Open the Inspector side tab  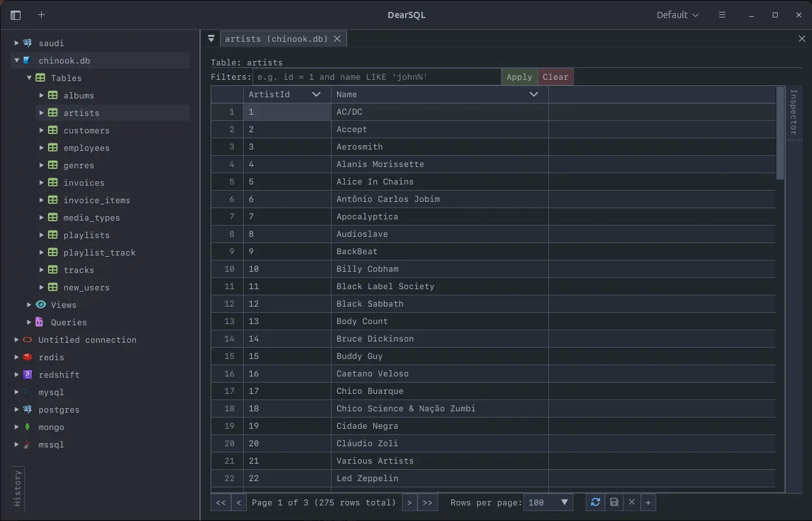pos(794,112)
